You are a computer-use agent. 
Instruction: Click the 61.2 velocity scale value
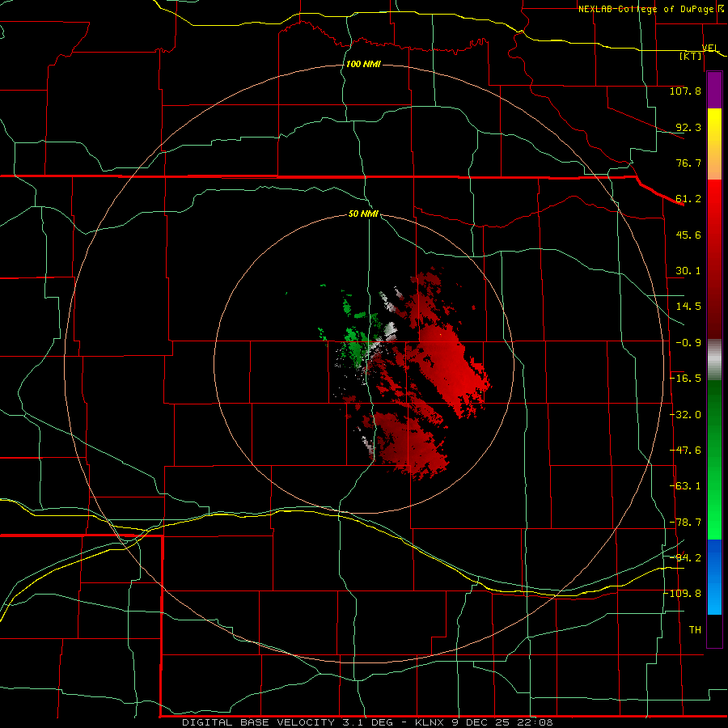(x=688, y=199)
